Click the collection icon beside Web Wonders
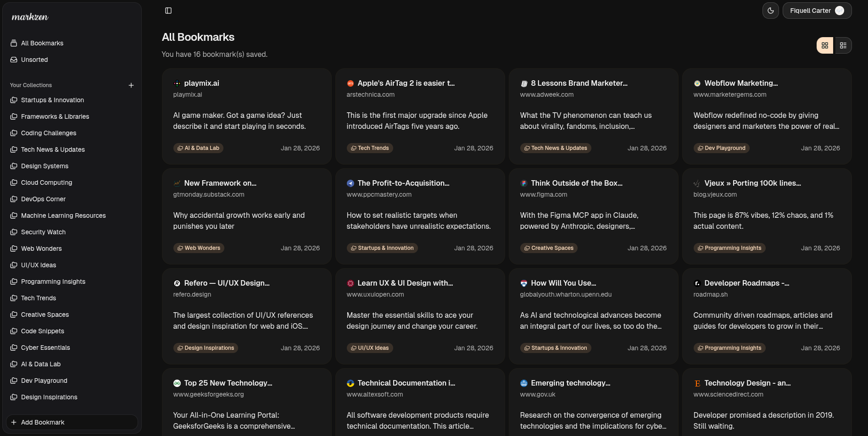 tap(13, 248)
